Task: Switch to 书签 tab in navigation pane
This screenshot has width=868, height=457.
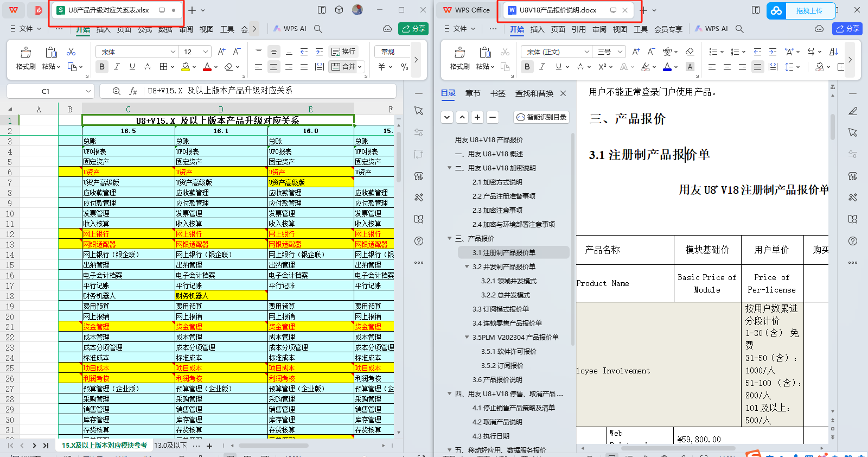Action: [497, 93]
